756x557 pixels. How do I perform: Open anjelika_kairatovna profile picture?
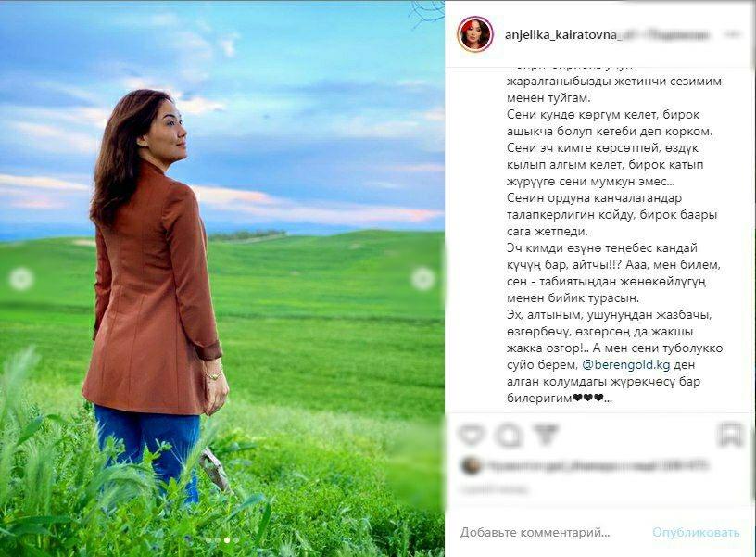point(475,34)
